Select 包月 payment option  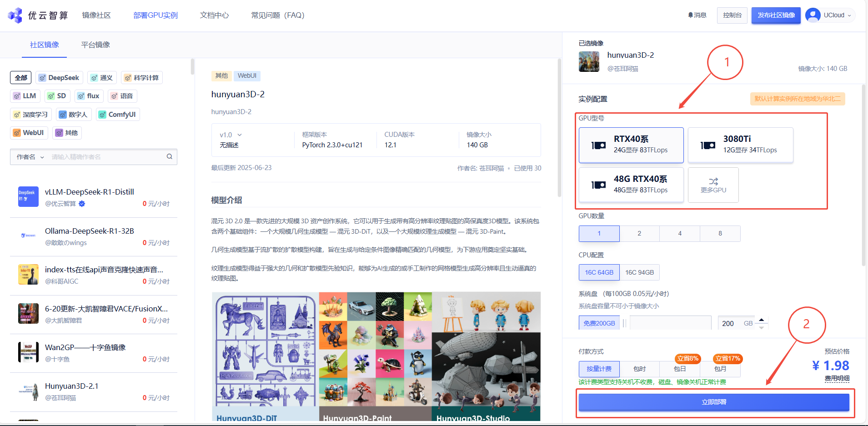pos(720,369)
